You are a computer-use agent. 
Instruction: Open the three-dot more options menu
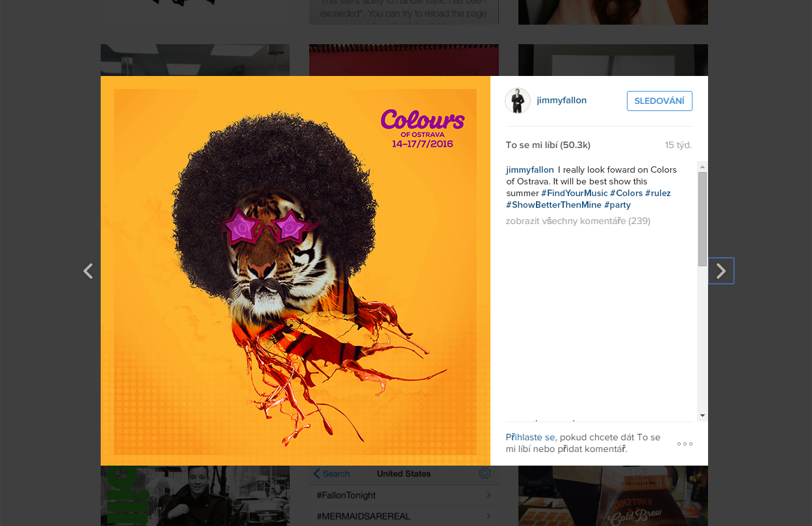685,444
